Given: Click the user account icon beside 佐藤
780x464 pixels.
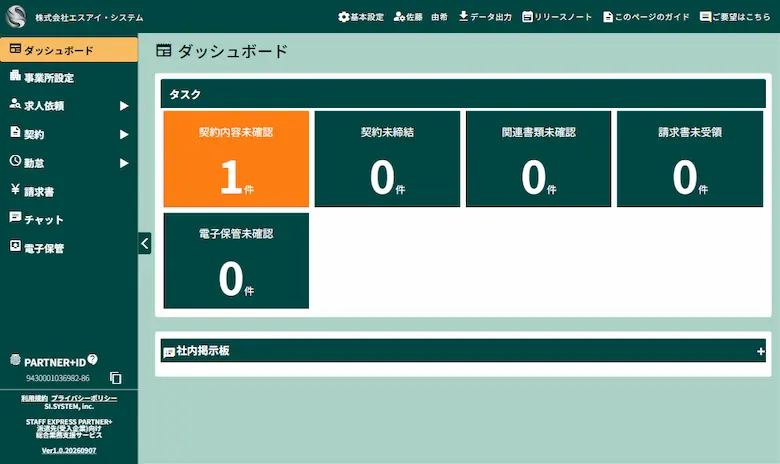Looking at the screenshot, I should tap(399, 17).
